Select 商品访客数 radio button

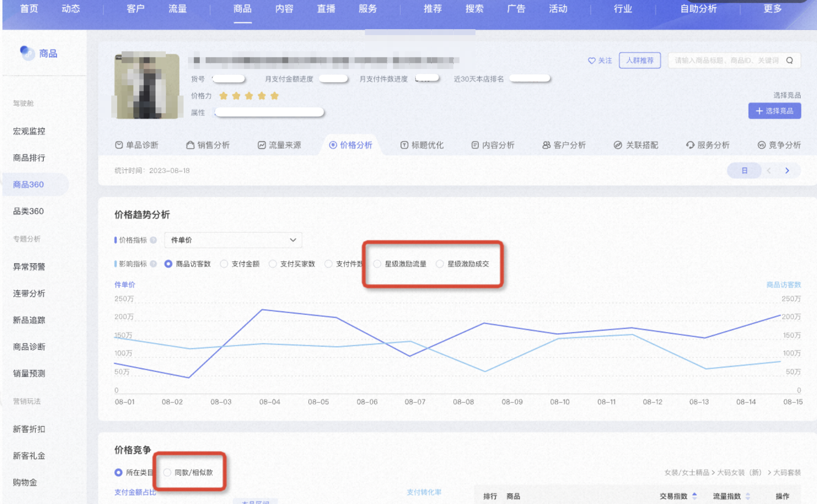tap(168, 264)
